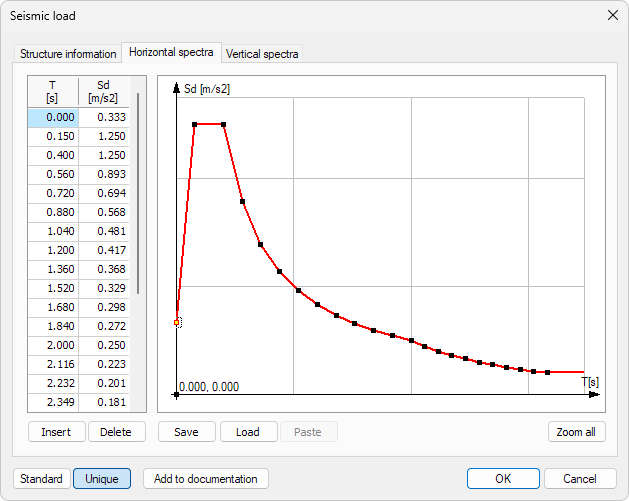Confirm with the OK button

tap(503, 479)
